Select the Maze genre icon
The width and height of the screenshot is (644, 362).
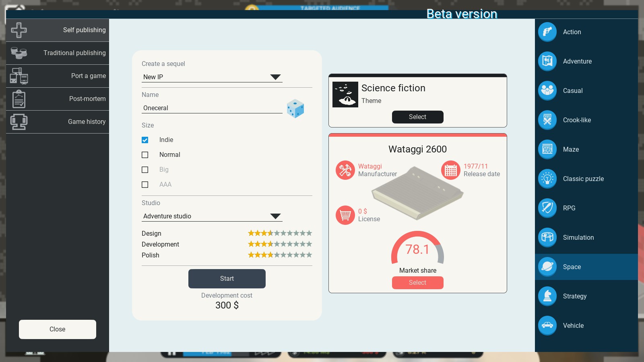point(547,149)
